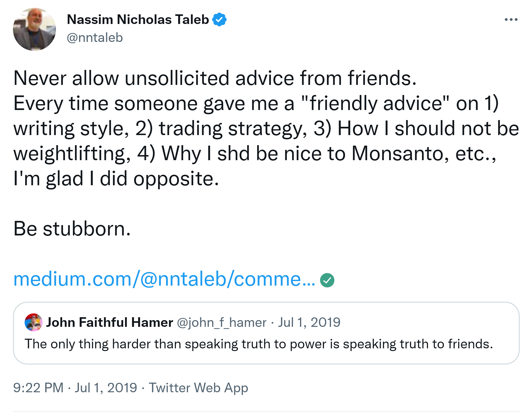Screen dimensions: 532x416
Task: Open the medium.com/@nntaleb link
Action: [164, 279]
